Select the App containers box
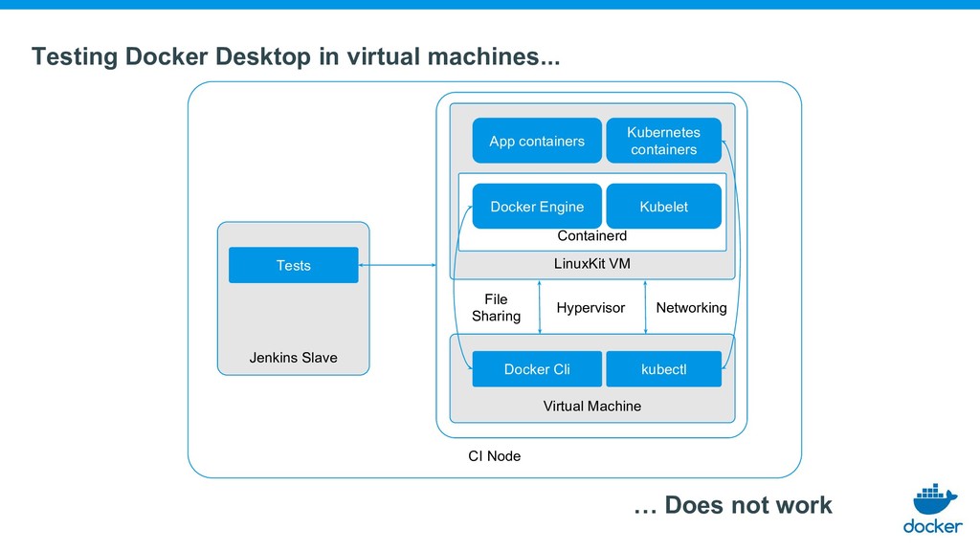 tap(537, 141)
